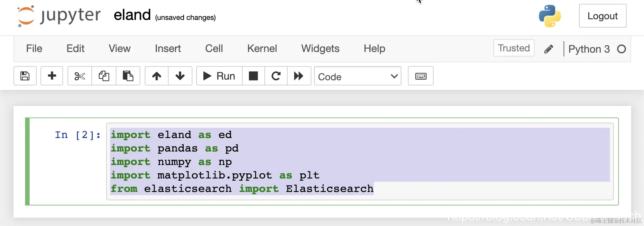The image size is (644, 226).
Task: Run the selected cell
Action: click(219, 76)
